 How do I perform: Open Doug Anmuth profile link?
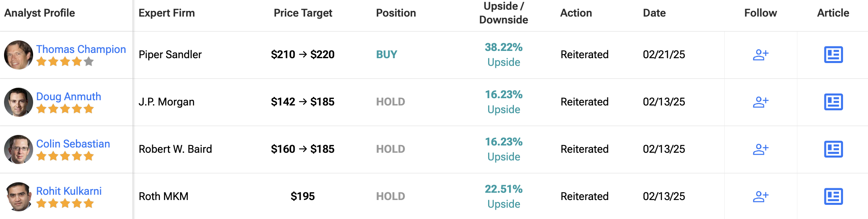pyautogui.click(x=69, y=97)
